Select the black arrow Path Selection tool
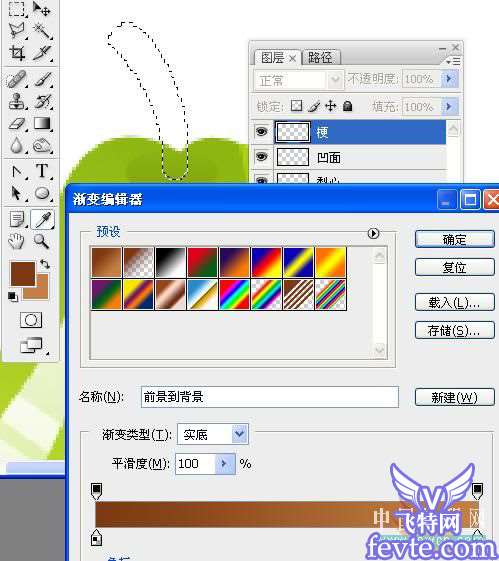This screenshot has height=561, width=499. 16,193
